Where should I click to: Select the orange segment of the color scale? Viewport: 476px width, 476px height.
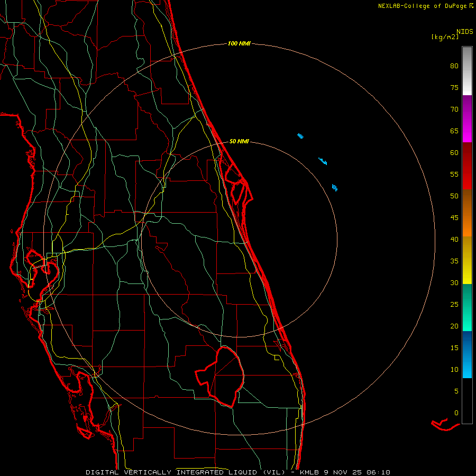(x=467, y=213)
